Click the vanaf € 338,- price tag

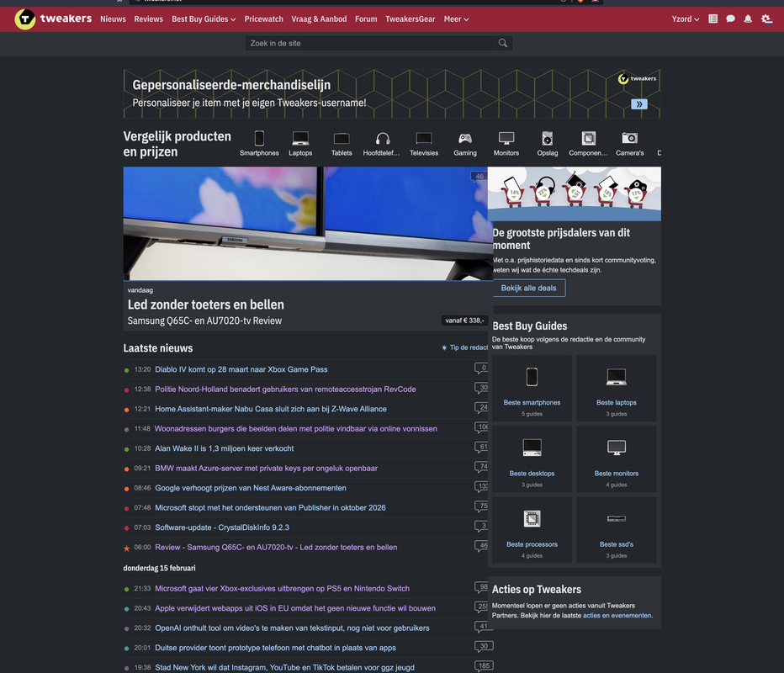coord(464,321)
